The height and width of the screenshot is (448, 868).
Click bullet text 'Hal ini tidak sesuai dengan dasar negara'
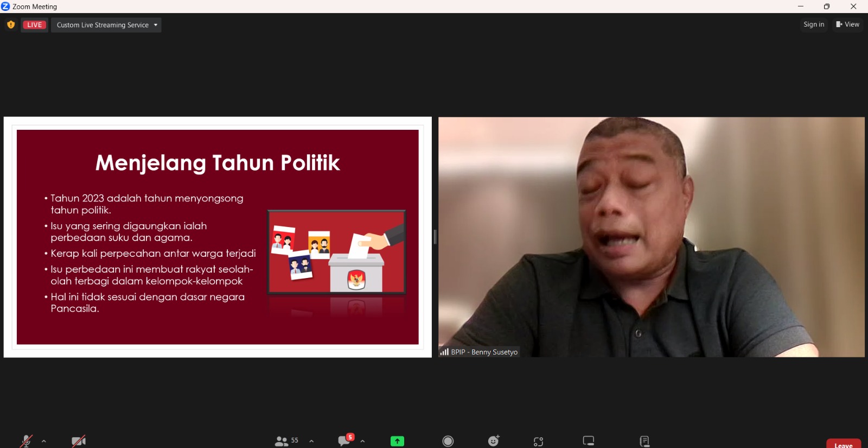click(x=148, y=297)
